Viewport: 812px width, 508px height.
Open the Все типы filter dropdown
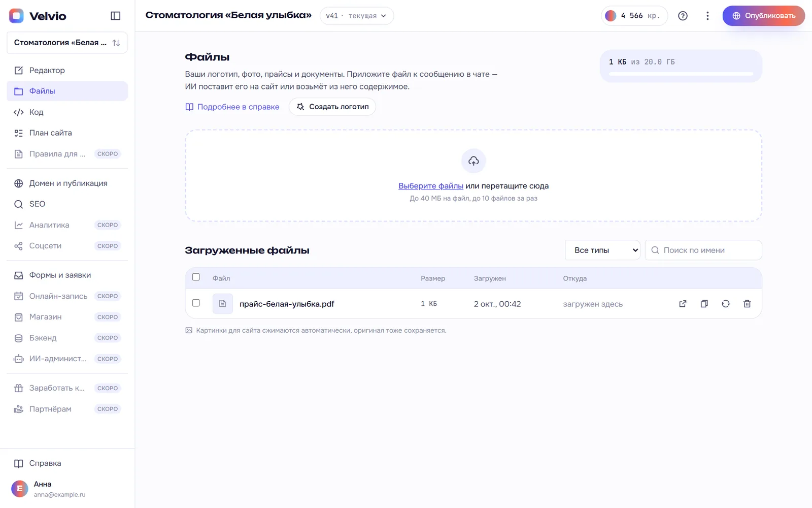pyautogui.click(x=602, y=250)
